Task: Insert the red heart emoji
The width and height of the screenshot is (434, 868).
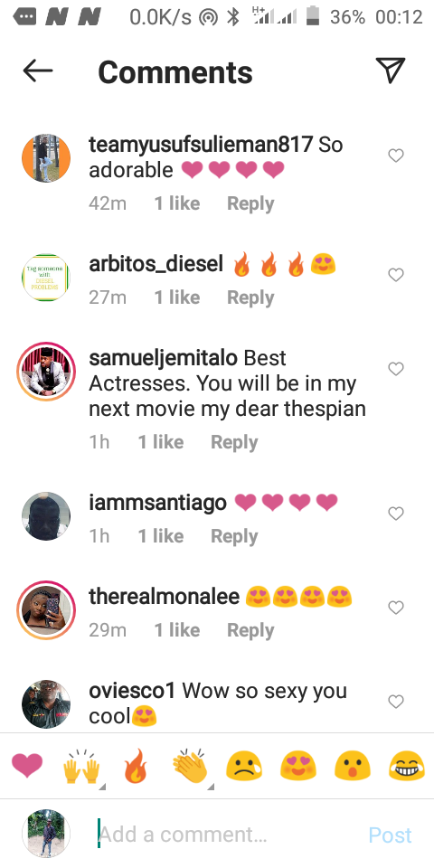Action: click(x=27, y=767)
